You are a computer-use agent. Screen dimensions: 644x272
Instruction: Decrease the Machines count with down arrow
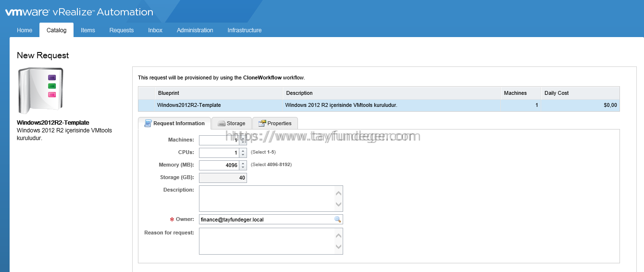(243, 142)
